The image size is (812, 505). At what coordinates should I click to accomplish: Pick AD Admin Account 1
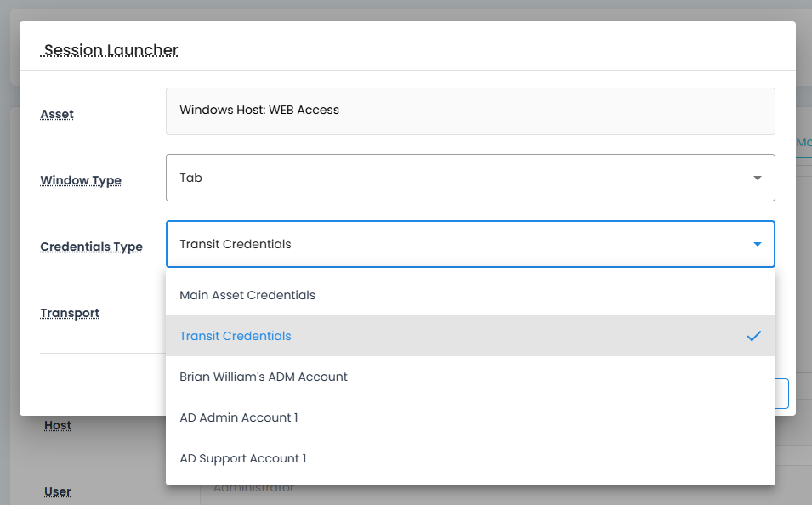(239, 417)
